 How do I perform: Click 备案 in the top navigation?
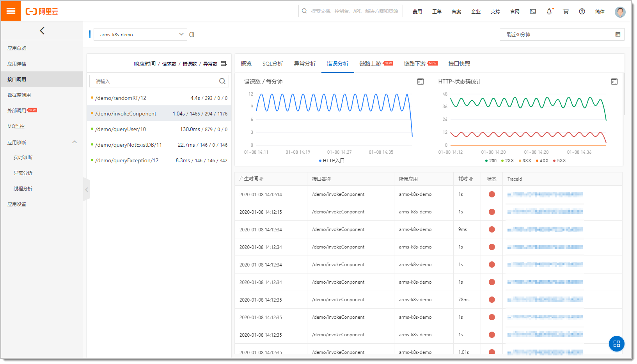[x=456, y=12]
